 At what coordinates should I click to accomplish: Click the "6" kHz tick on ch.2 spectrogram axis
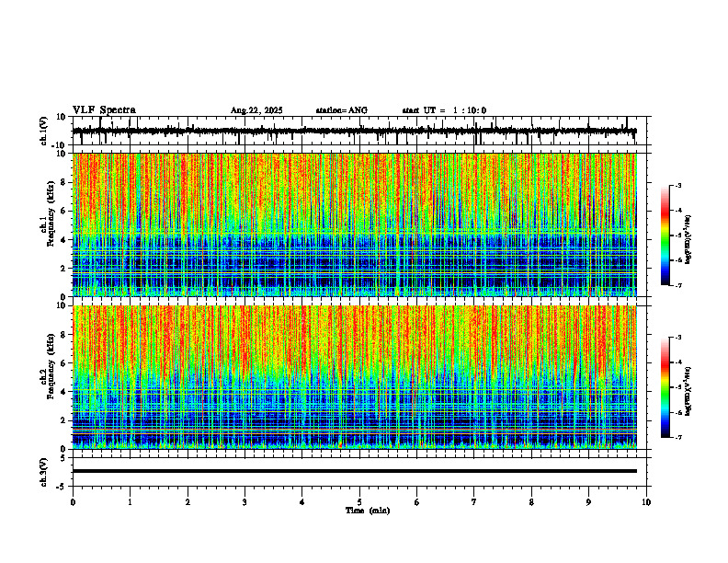pyautogui.click(x=63, y=363)
